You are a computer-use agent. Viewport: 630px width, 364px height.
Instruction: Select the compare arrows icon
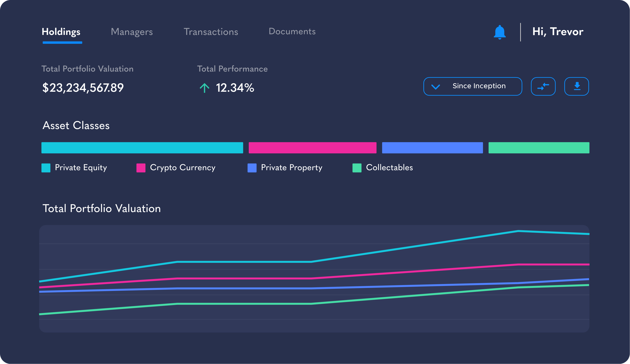tap(543, 86)
